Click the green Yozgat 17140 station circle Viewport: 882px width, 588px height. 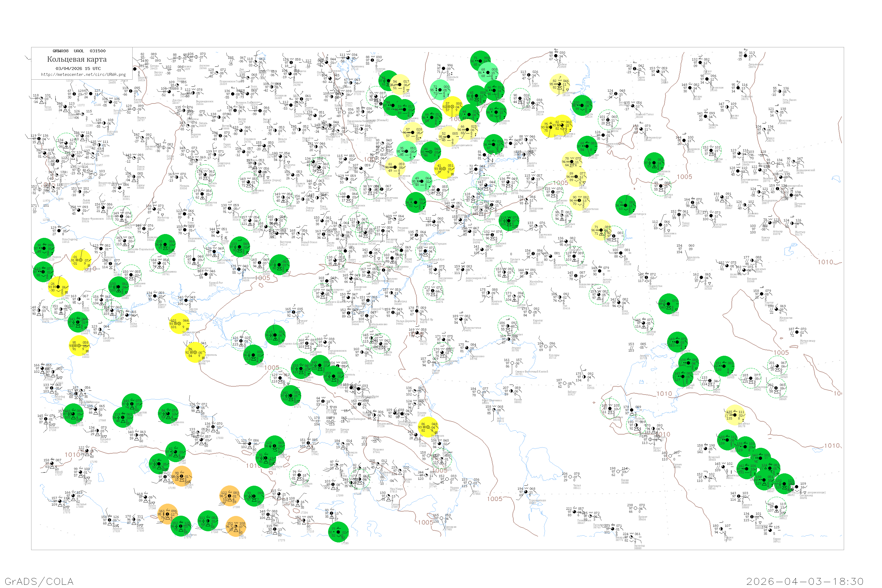pyautogui.click(x=176, y=452)
